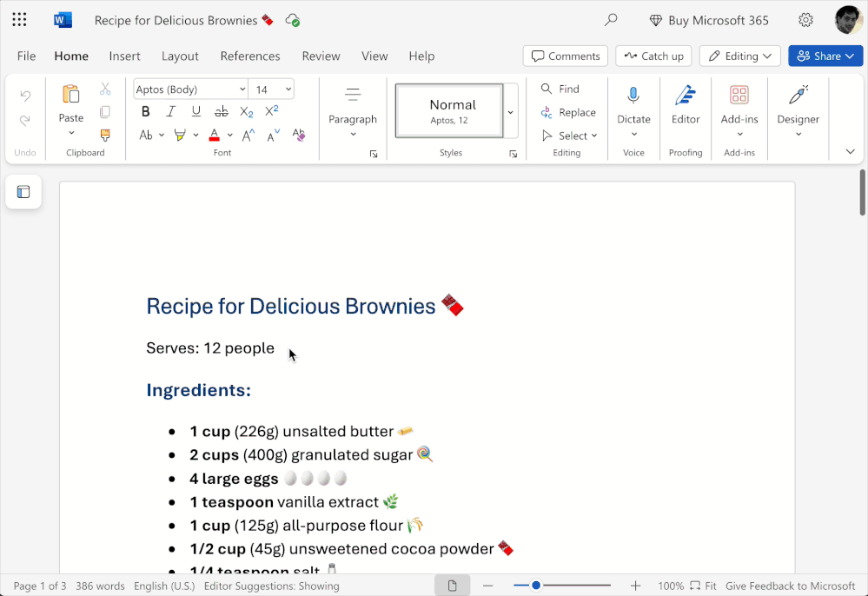The image size is (868, 596).
Task: Click the Format Painter icon
Action: pyautogui.click(x=105, y=135)
